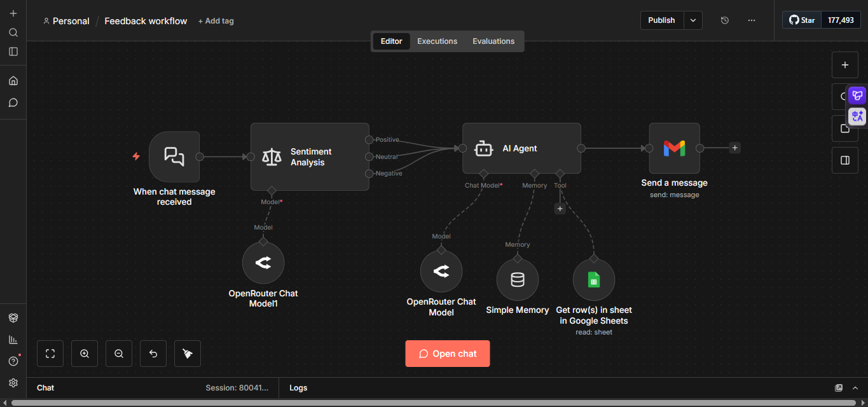Screen dimensions: 868x407
Task: Click the Chat Model diamond connector on AI Agent
Action: pos(483,174)
